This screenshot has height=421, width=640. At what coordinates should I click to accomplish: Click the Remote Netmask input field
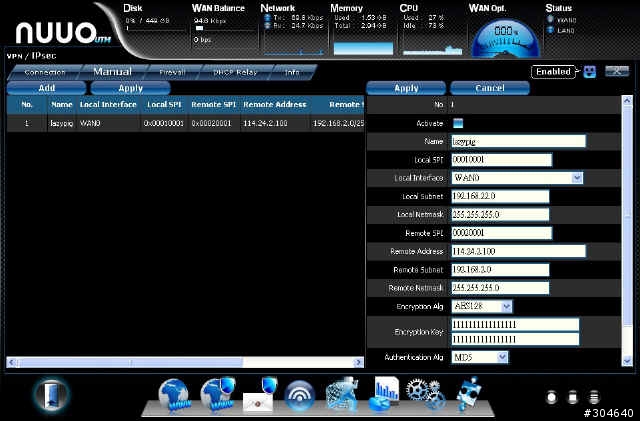(500, 288)
